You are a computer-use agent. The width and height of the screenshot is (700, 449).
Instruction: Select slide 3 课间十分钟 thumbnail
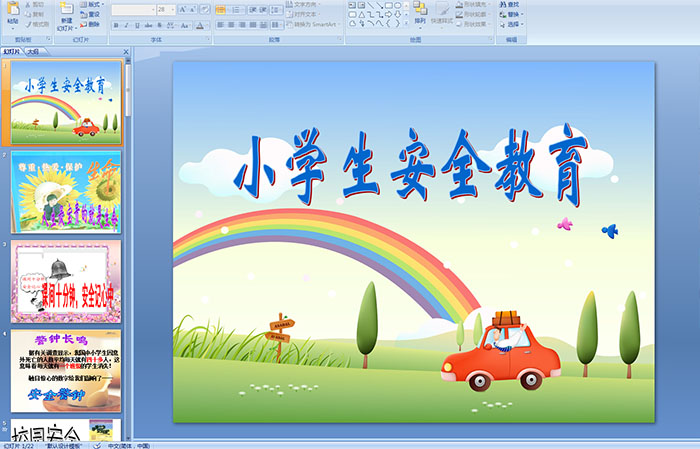(x=66, y=282)
